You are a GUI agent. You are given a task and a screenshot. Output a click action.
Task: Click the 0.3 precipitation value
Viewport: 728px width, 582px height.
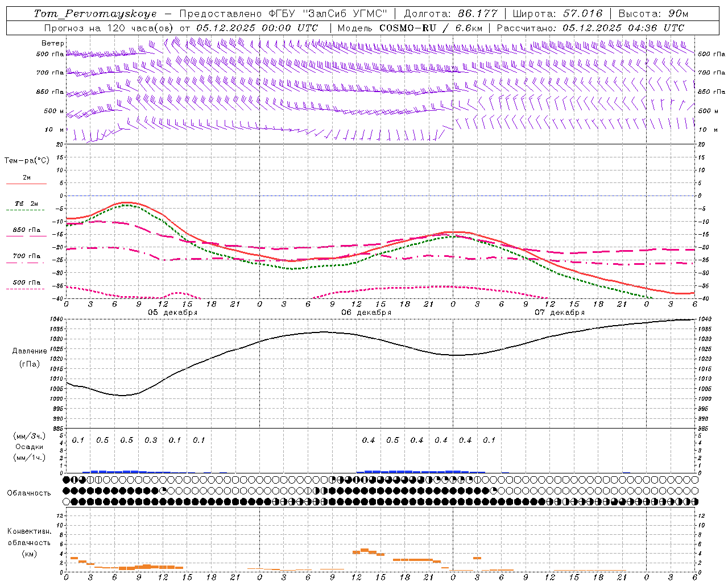coord(151,440)
